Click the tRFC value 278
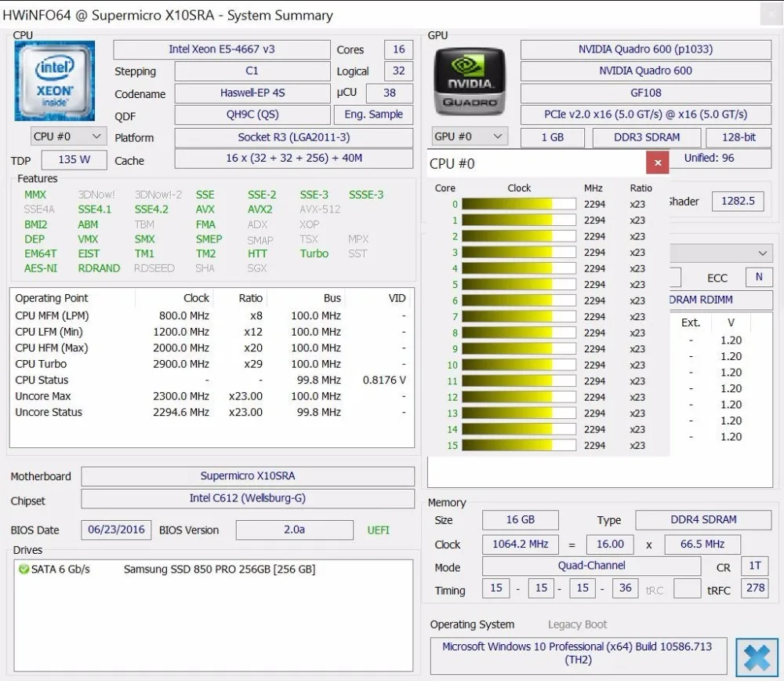Viewport: 784px width, 681px height. [x=756, y=588]
